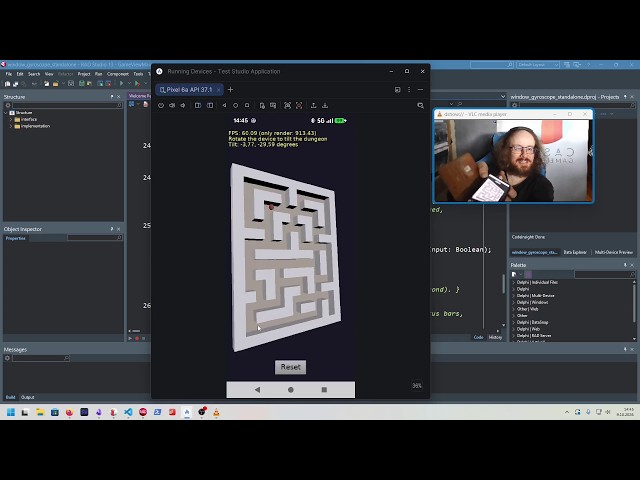
Task: Open the View menu in RAD Studio
Action: coord(49,74)
